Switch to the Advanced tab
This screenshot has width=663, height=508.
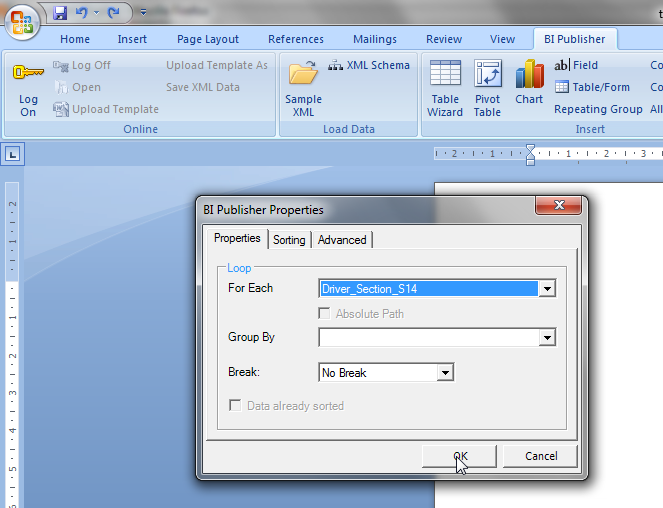click(342, 240)
